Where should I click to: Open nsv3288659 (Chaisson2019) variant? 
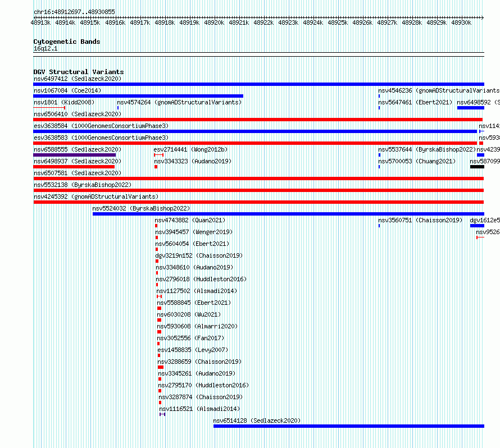coord(199,362)
